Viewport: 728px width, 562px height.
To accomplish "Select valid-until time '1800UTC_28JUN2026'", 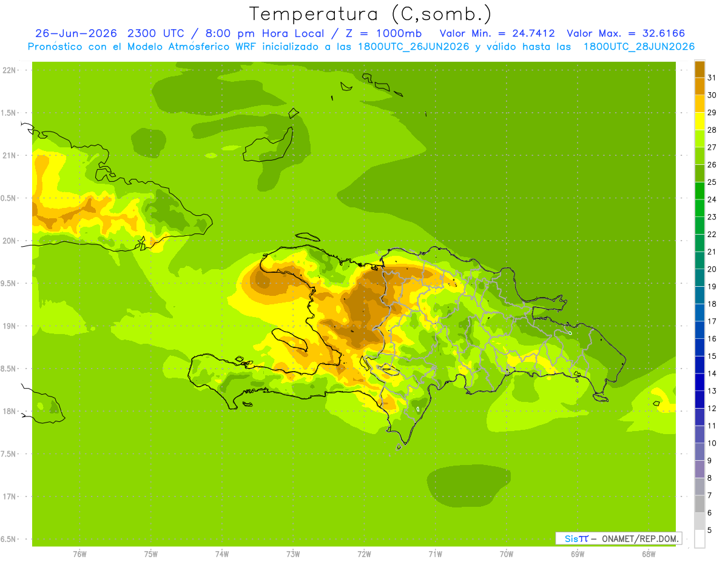I will click(x=639, y=47).
